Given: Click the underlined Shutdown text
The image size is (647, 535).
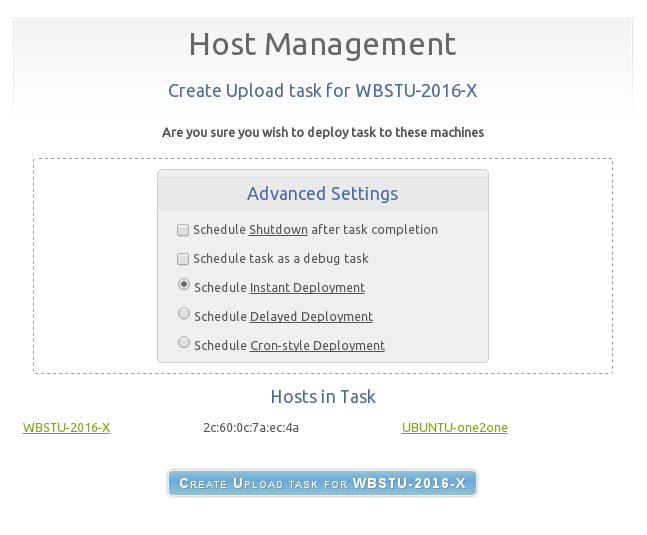Looking at the screenshot, I should [x=278, y=230].
